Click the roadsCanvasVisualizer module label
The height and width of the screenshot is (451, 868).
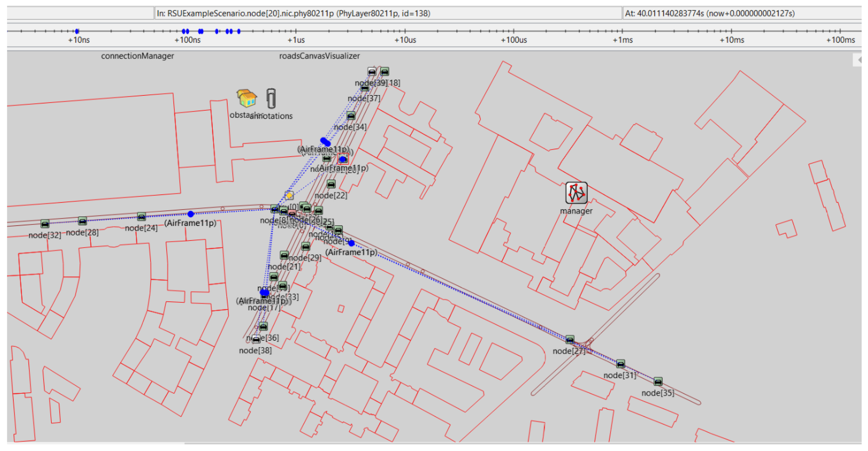pos(319,56)
